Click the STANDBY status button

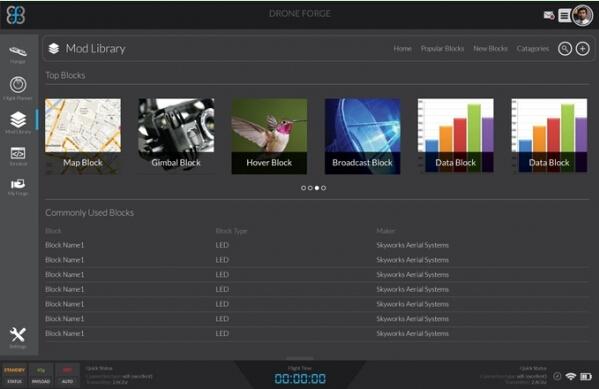[x=15, y=374]
